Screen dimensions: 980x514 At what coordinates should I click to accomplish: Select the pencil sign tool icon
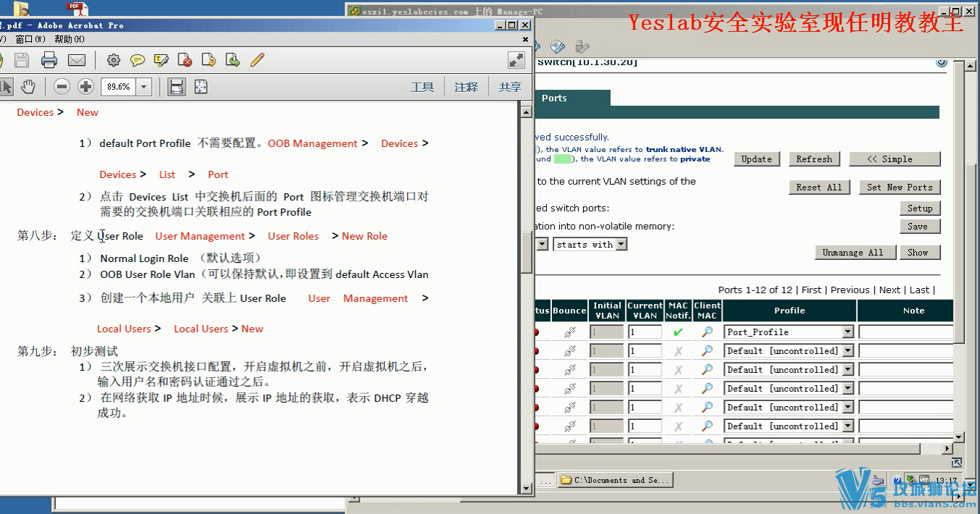[257, 60]
